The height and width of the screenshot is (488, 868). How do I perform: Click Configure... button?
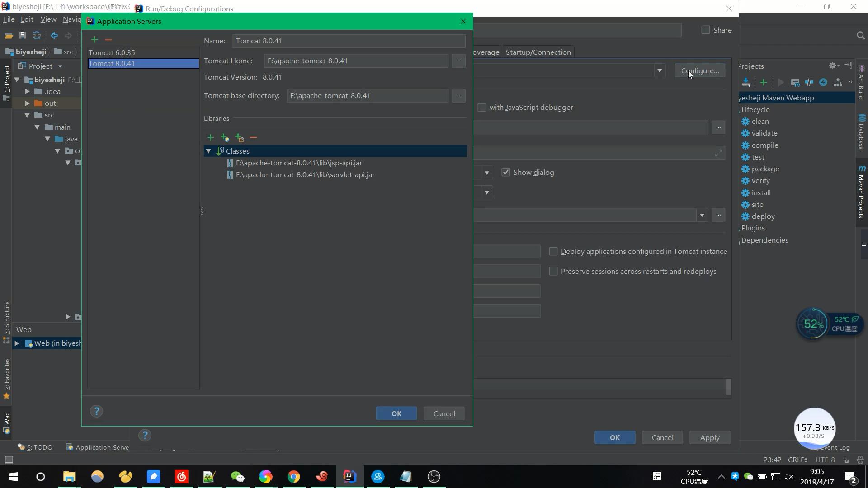point(700,71)
